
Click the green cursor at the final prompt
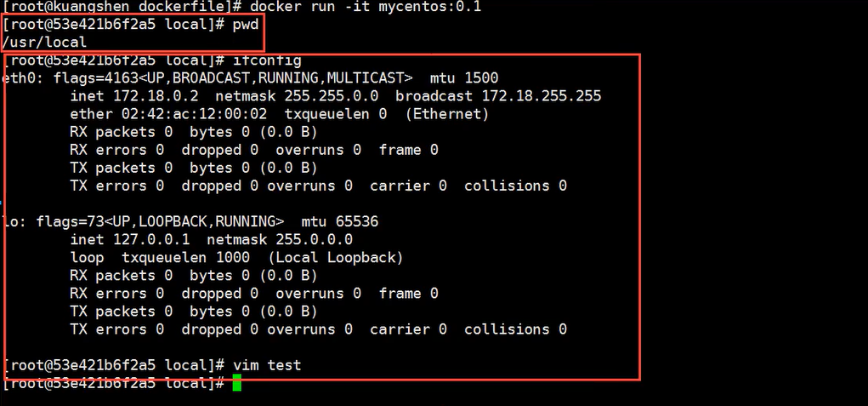click(236, 384)
